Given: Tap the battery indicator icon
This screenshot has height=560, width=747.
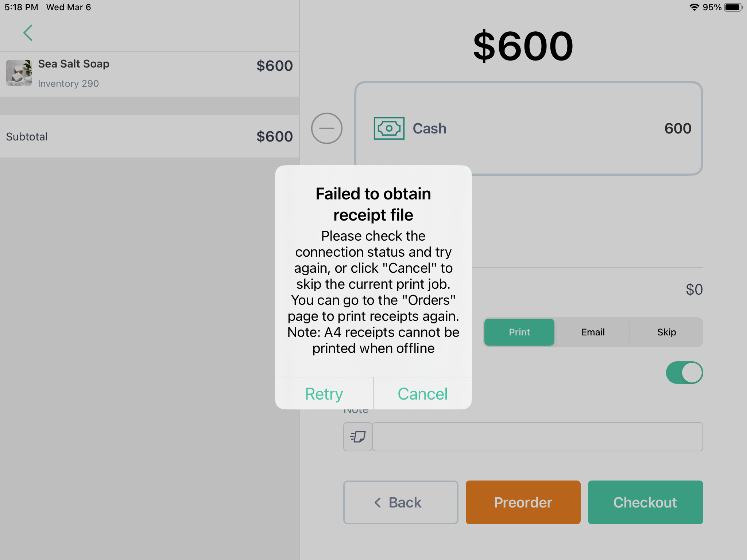Looking at the screenshot, I should coord(734,7).
